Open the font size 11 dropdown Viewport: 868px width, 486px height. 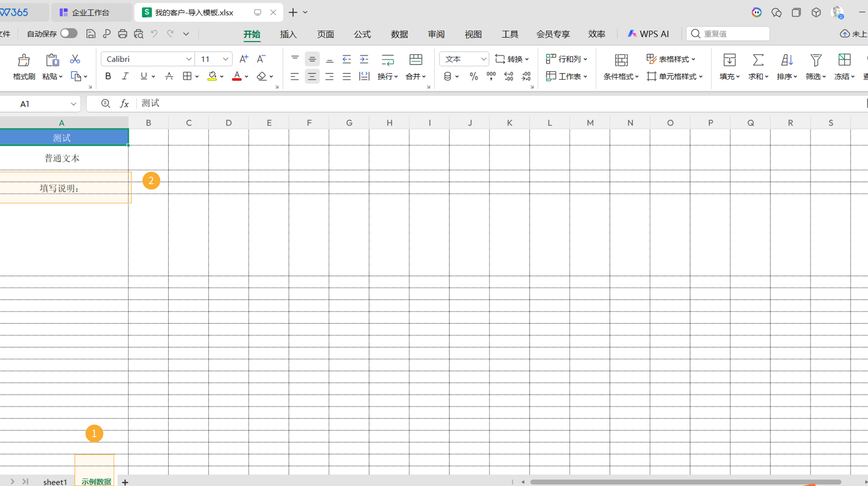click(225, 59)
